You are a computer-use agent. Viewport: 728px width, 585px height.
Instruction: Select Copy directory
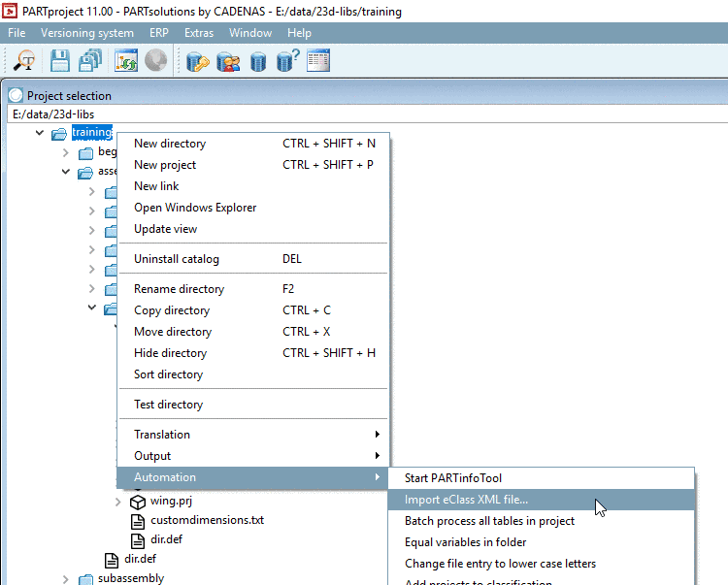tap(253, 310)
